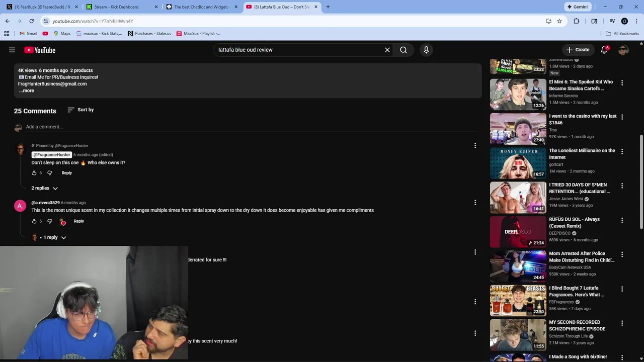
Task: Open The Loneliest Millionaire video thumbnail
Action: point(518,163)
